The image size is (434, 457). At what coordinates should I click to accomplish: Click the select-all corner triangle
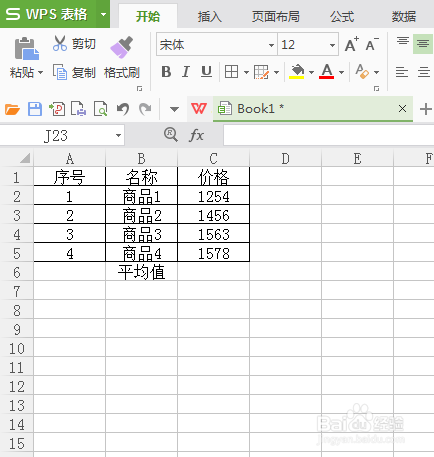pos(25,158)
